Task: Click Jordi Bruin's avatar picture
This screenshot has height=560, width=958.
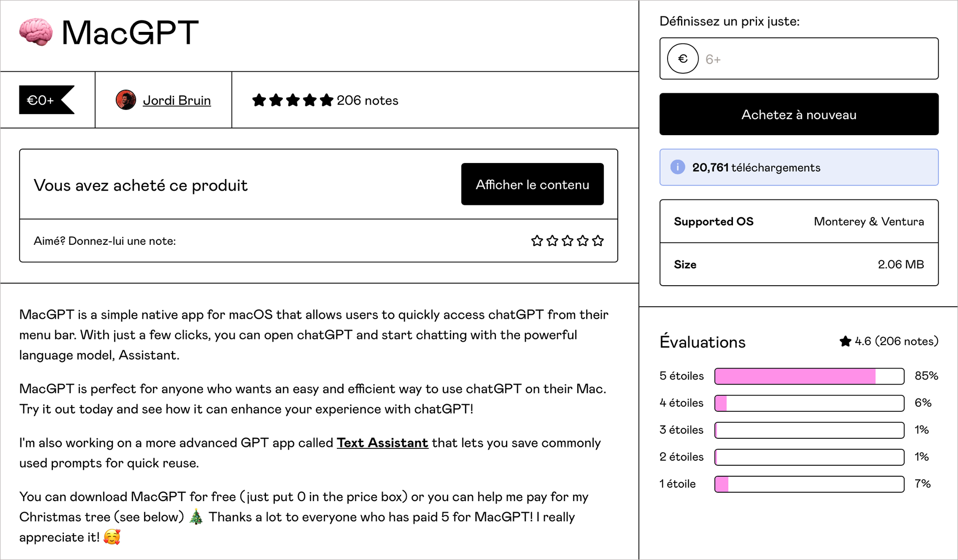Action: 126,100
